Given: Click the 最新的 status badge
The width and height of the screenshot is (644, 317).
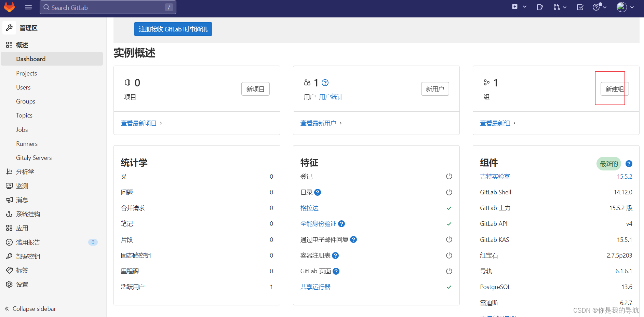Looking at the screenshot, I should (609, 164).
